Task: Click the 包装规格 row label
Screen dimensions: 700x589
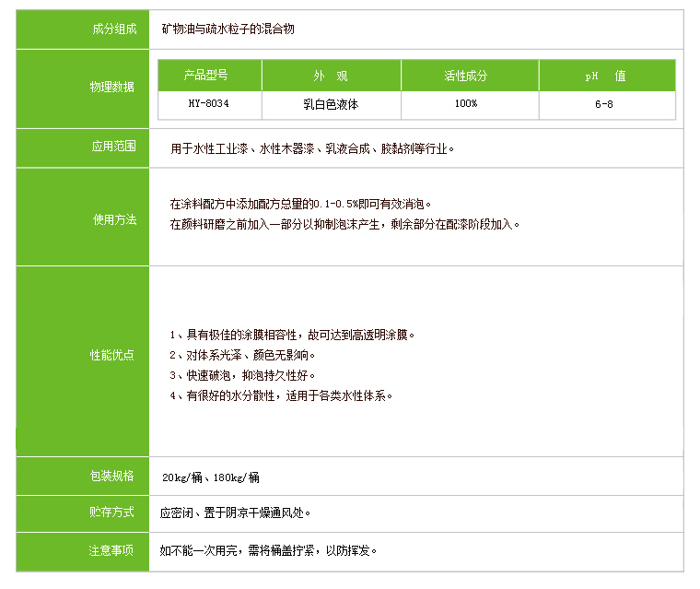Action: (113, 476)
